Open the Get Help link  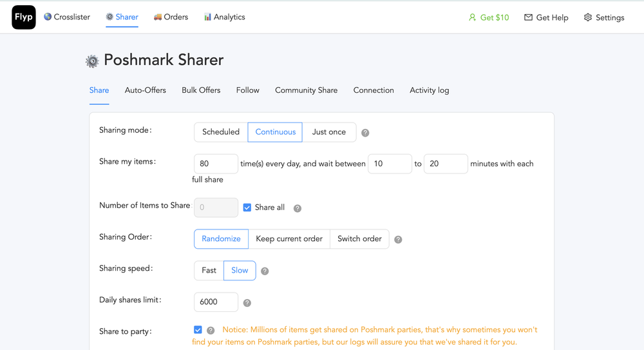coord(546,17)
